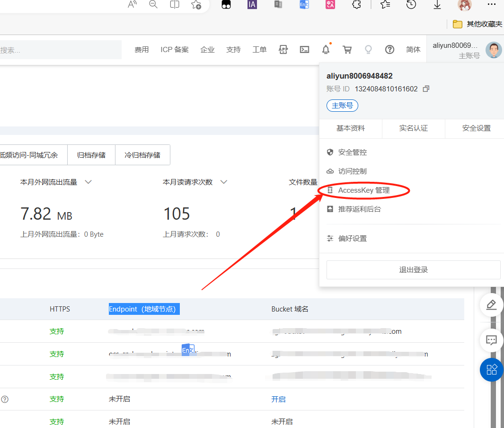
Task: Open the Cloud Shell terminal icon
Action: click(x=305, y=50)
